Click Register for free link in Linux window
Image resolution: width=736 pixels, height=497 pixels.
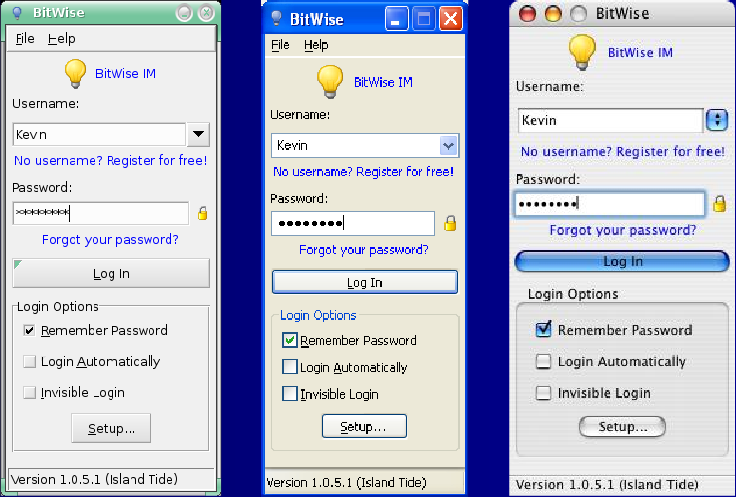110,161
